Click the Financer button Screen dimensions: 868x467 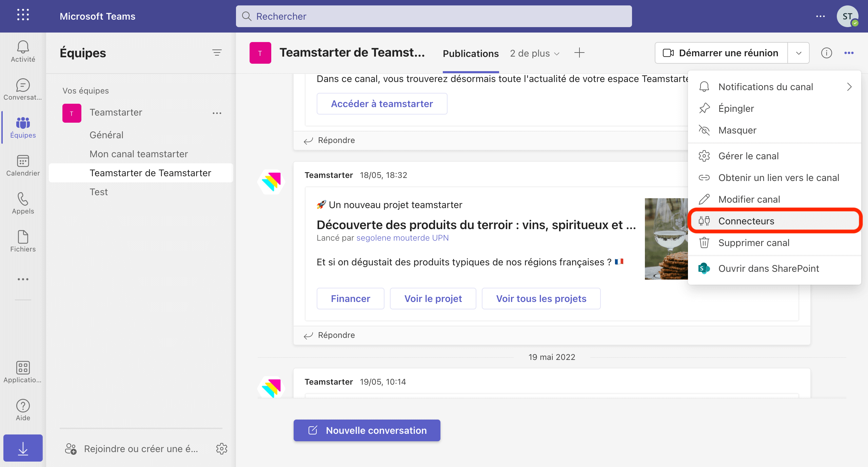coord(350,299)
